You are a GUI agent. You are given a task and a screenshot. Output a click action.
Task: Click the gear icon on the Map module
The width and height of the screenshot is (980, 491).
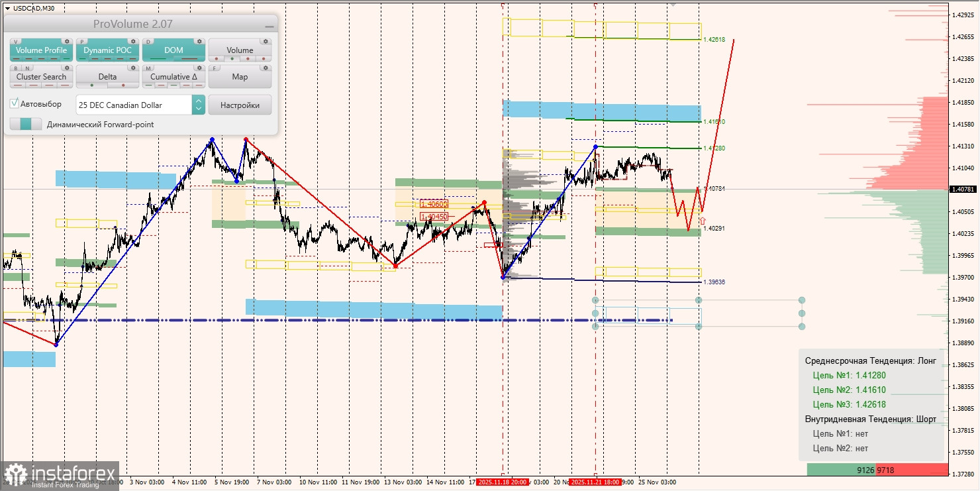pos(266,68)
